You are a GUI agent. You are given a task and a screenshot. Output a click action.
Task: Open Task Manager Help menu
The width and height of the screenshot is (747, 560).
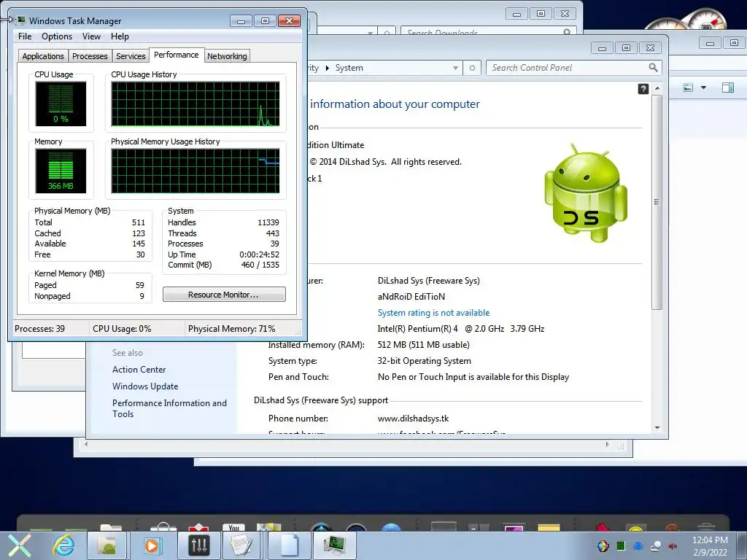click(120, 36)
